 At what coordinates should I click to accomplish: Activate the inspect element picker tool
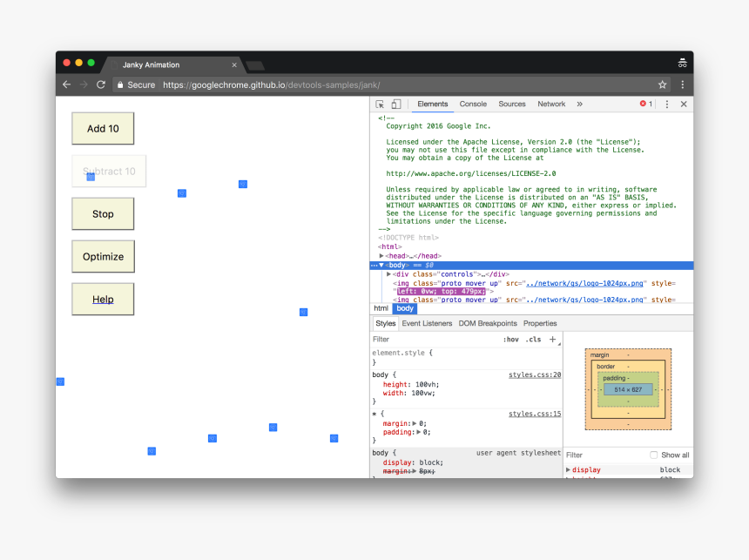(380, 105)
